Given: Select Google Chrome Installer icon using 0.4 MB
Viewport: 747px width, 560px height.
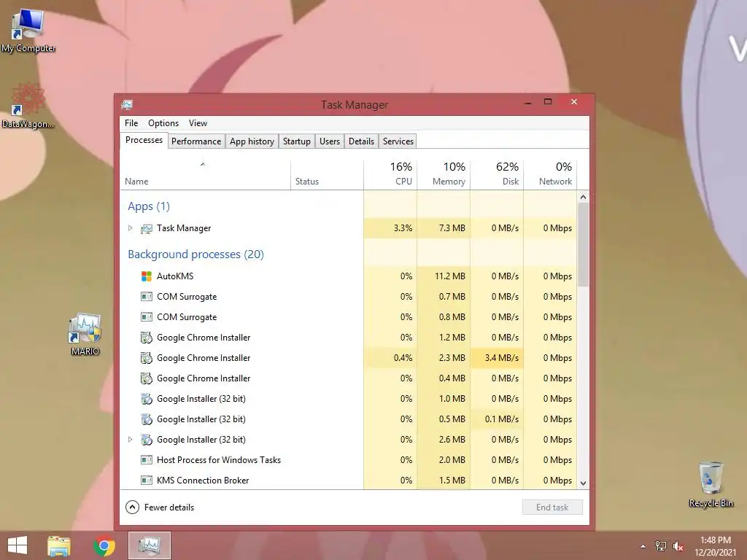Looking at the screenshot, I should click(146, 378).
